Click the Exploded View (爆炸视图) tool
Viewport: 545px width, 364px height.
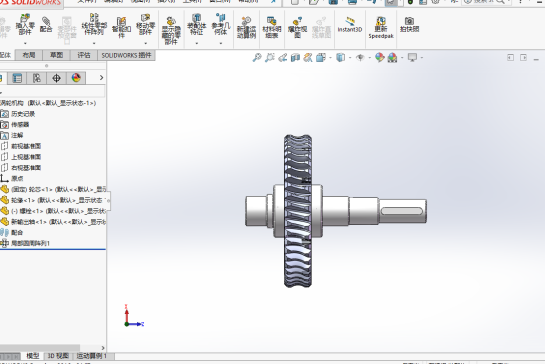point(298,27)
